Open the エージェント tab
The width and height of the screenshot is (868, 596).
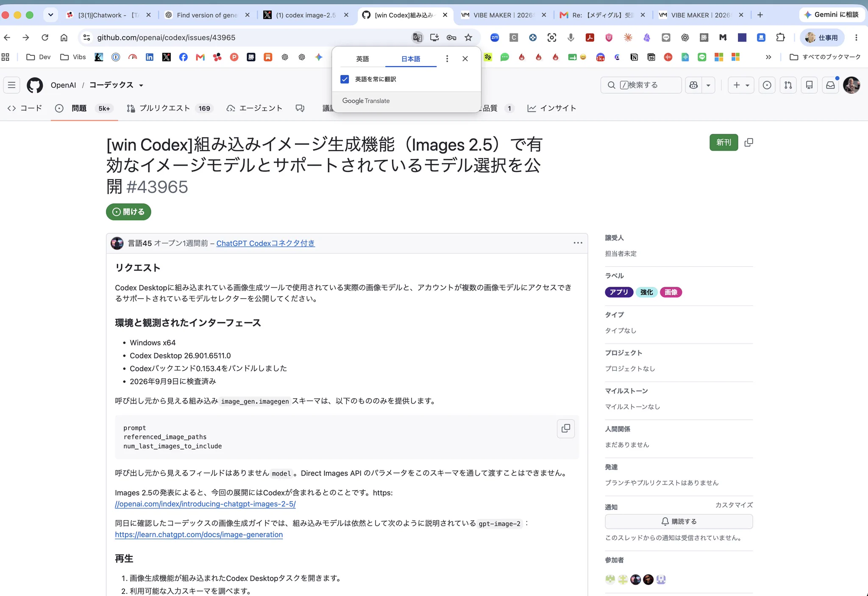tap(254, 108)
